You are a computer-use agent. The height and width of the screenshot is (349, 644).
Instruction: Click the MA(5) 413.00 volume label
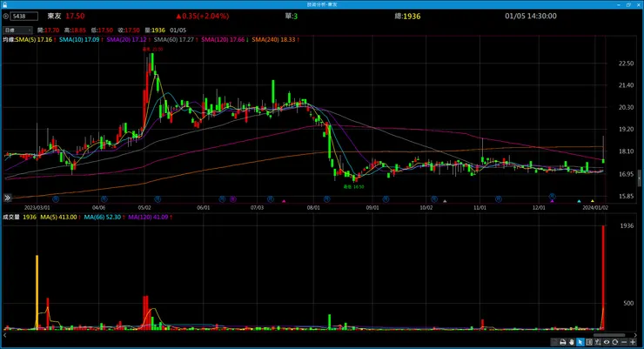[x=58, y=217]
